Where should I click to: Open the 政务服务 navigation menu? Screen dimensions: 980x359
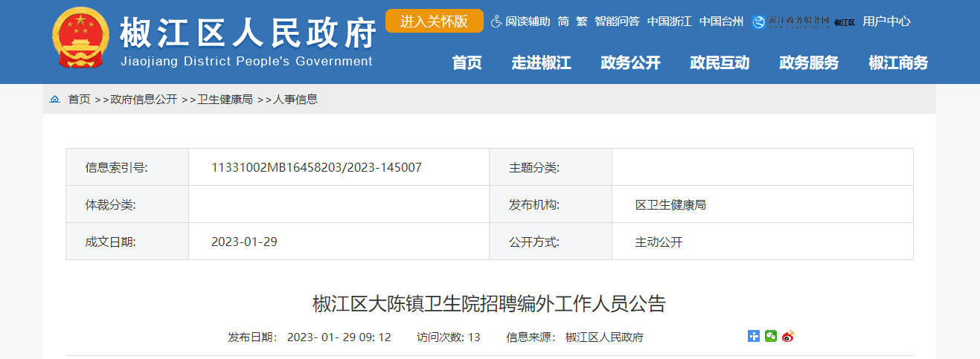pyautogui.click(x=809, y=63)
